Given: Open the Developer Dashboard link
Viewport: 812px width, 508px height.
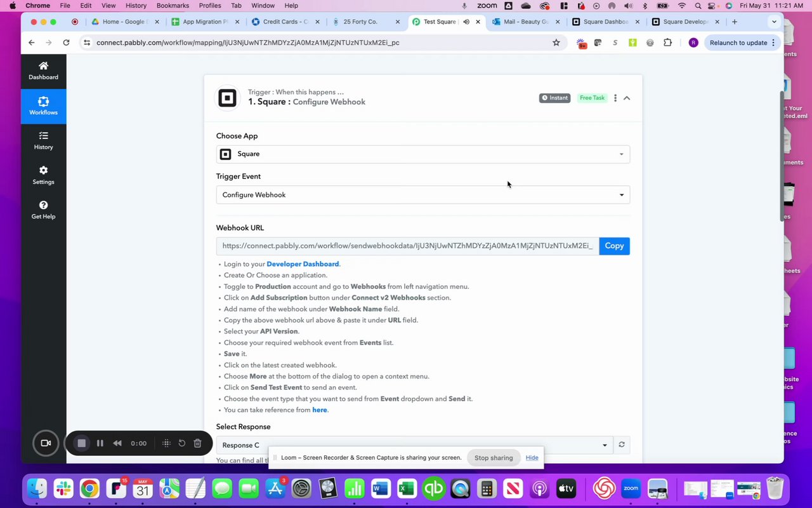Looking at the screenshot, I should tap(303, 264).
